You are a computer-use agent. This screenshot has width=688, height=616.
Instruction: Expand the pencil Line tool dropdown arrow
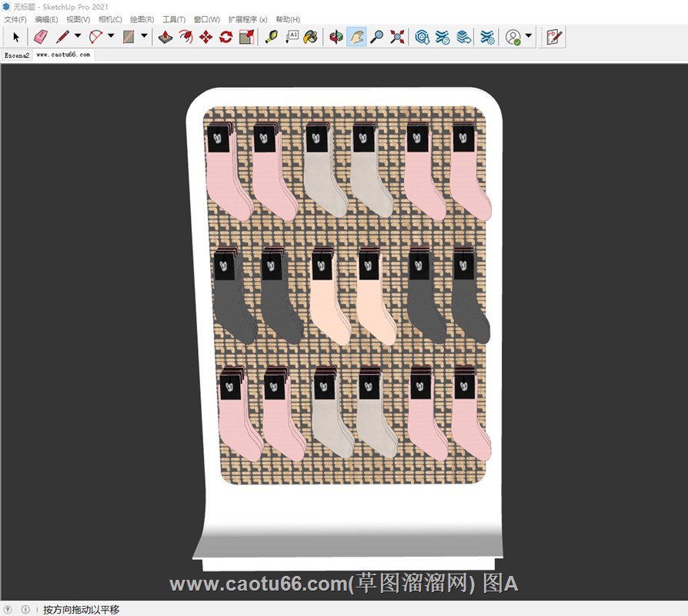(x=78, y=36)
